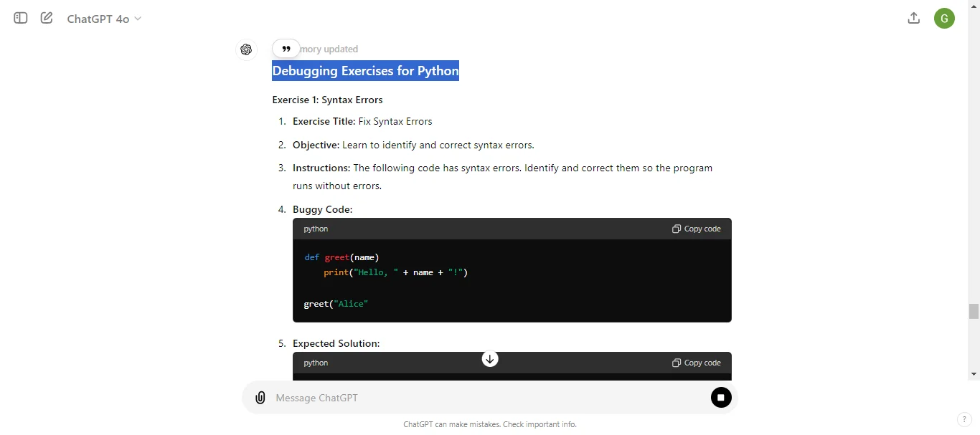Click the share conversation icon
This screenshot has height=435, width=980.
pyautogui.click(x=913, y=18)
